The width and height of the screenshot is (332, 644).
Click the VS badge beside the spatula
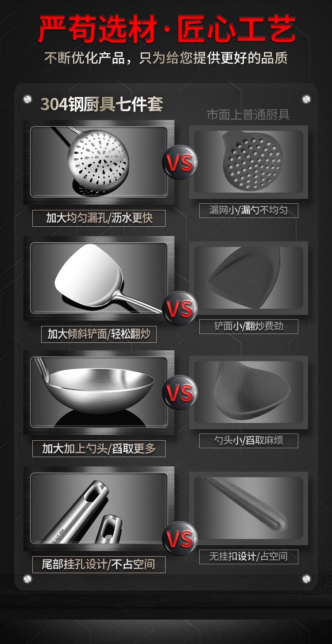[180, 308]
